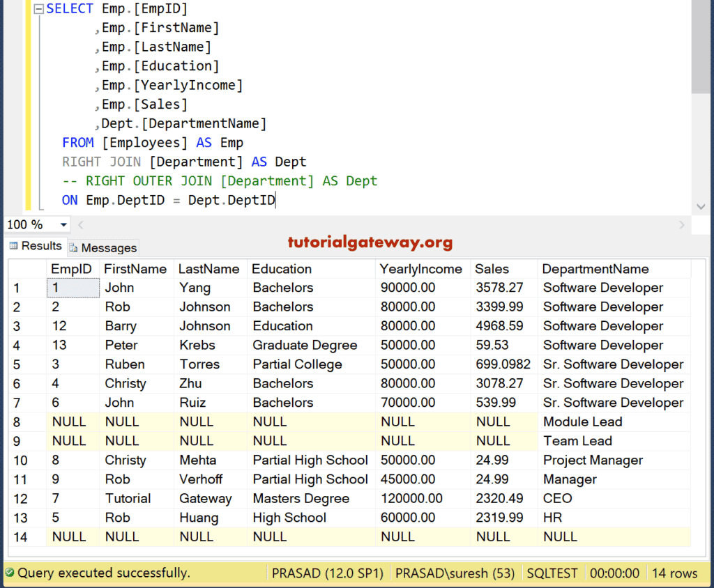Click the gray left chevron beside zoom control
The height and width of the screenshot is (588, 714).
point(81,224)
